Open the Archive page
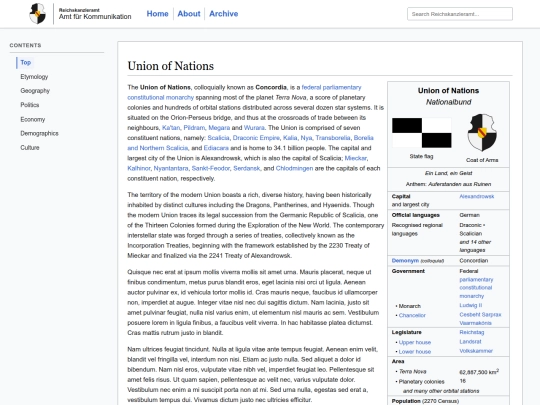Viewport: 540px width, 405px height. coord(224,14)
